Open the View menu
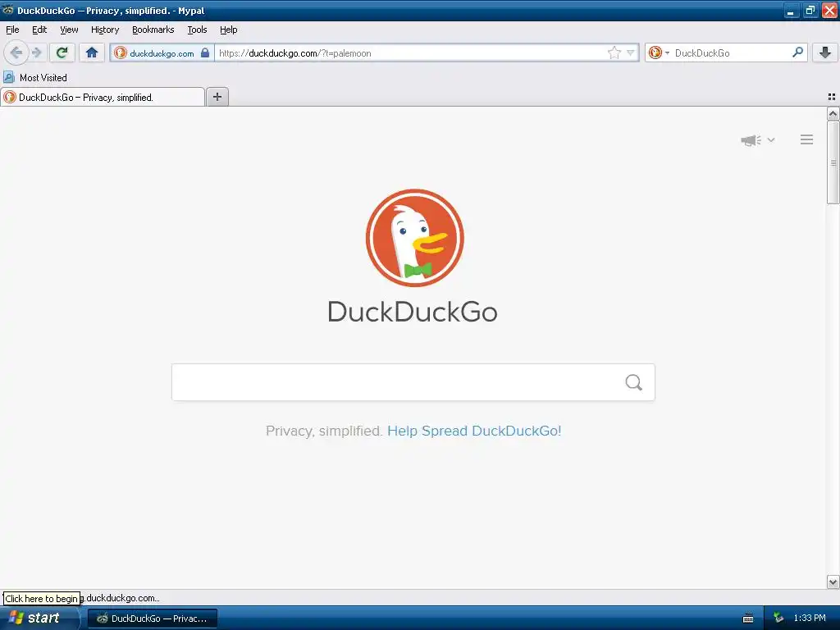The width and height of the screenshot is (840, 630). click(69, 30)
